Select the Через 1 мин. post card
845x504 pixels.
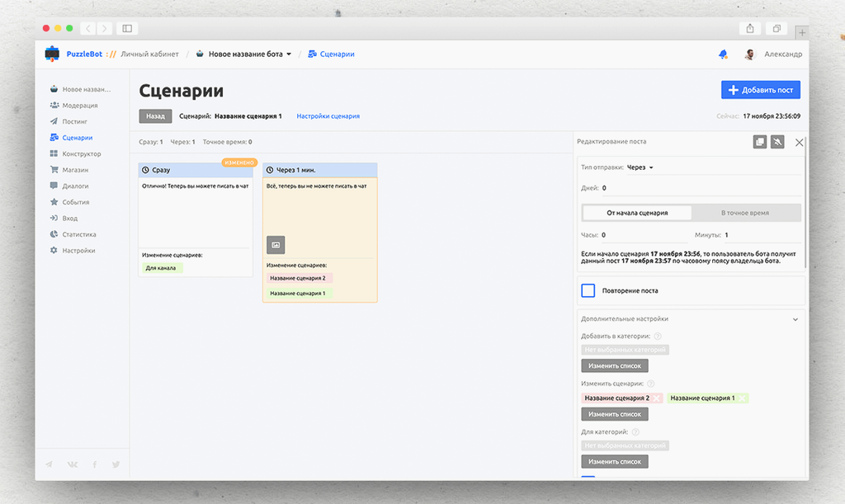point(320,233)
